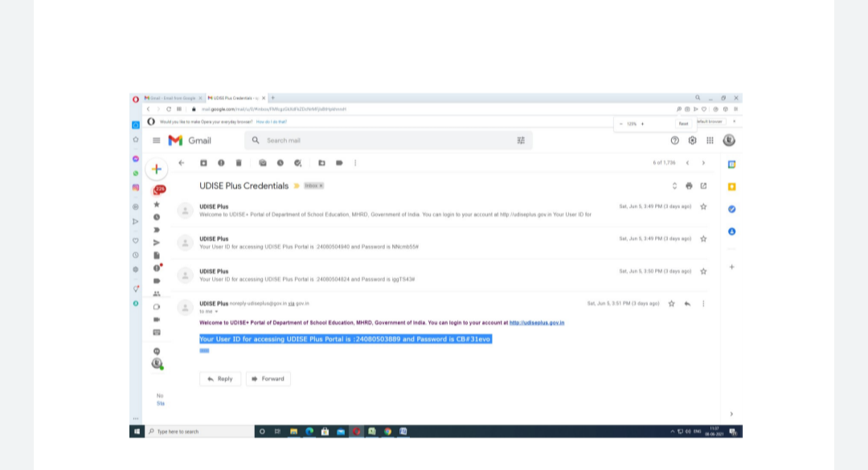Image resolution: width=868 pixels, height=470 pixels.
Task: Click the address bar URL
Action: [274, 109]
